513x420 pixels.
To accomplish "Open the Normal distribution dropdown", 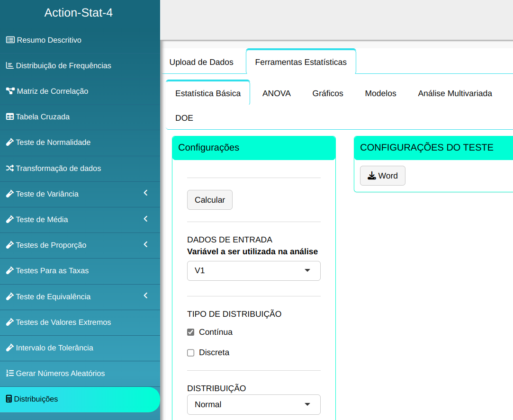I will [x=253, y=404].
